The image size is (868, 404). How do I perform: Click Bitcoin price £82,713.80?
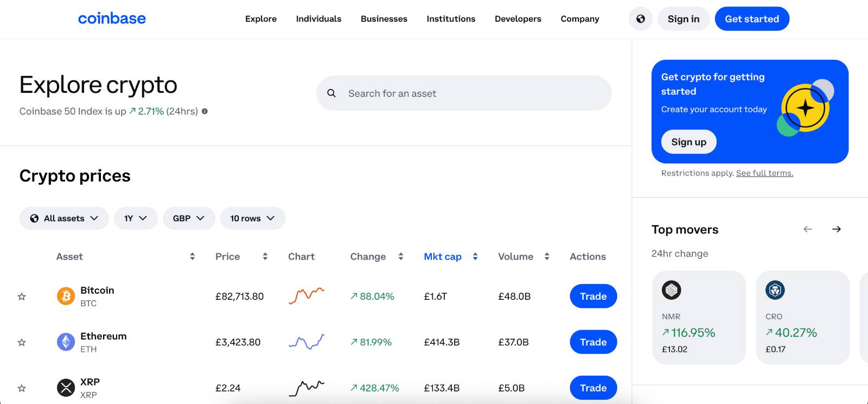coord(239,296)
